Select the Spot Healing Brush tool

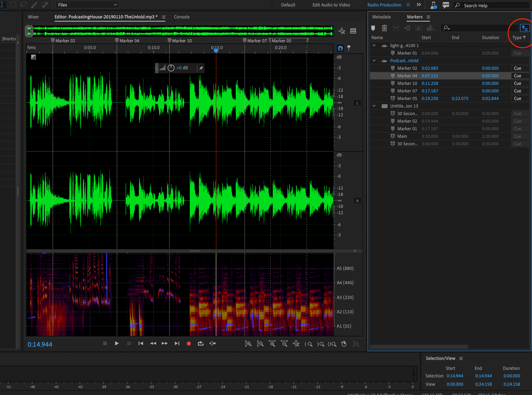click(44, 4)
